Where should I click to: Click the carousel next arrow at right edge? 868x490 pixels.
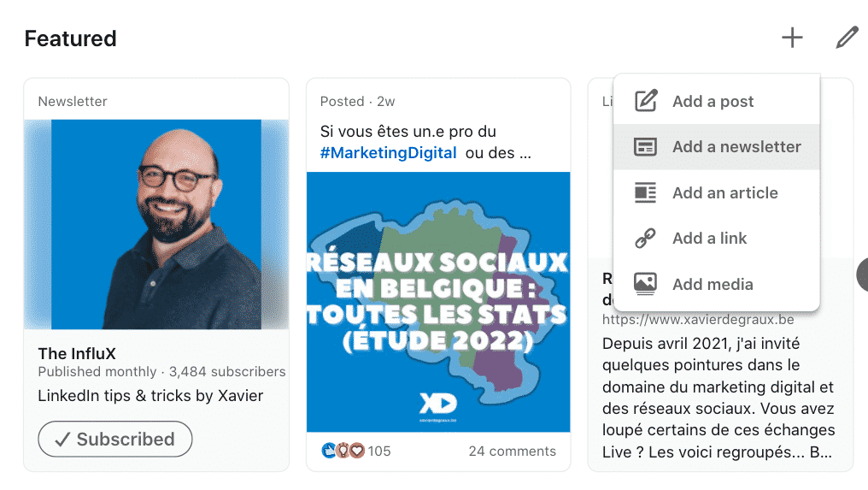coord(862,275)
